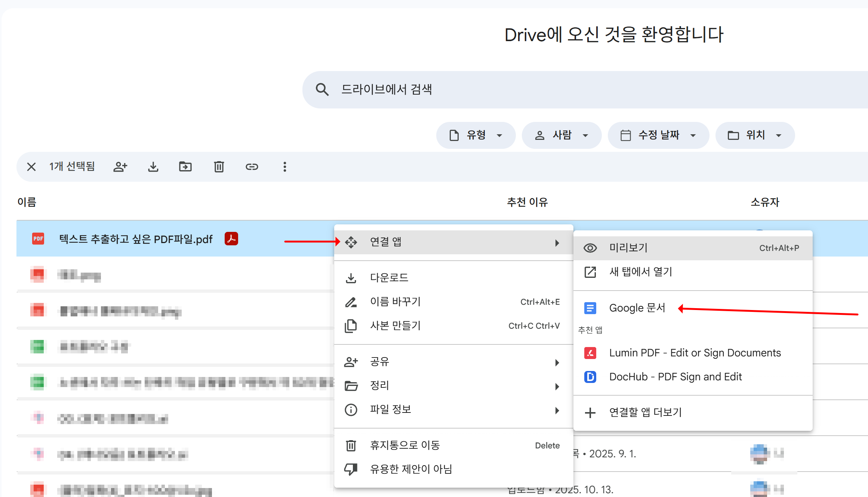
Task: Select the Lumin PDF app icon
Action: click(590, 353)
